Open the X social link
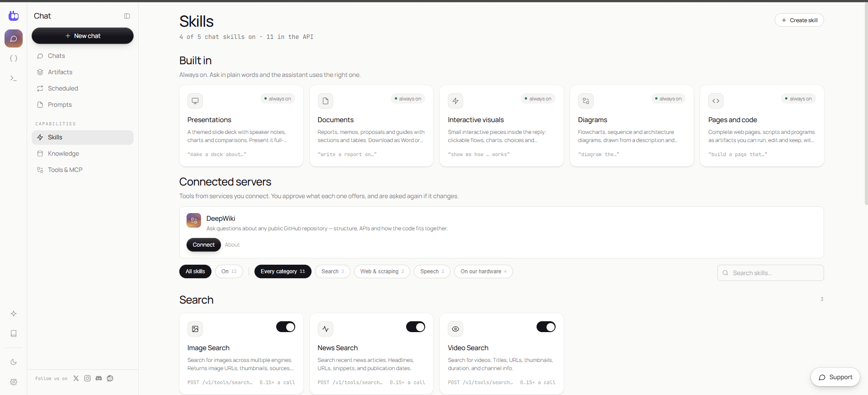Screen dimensions: 868x395 (x=76, y=378)
